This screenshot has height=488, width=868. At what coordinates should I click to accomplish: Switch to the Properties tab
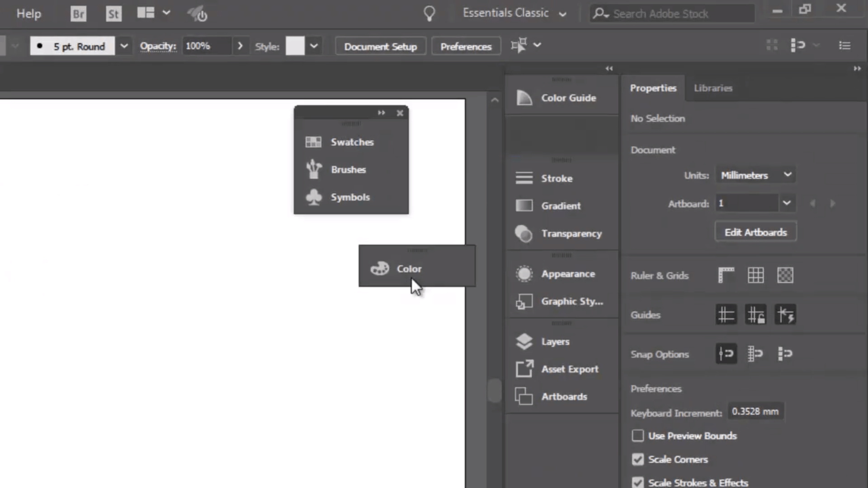click(x=653, y=88)
